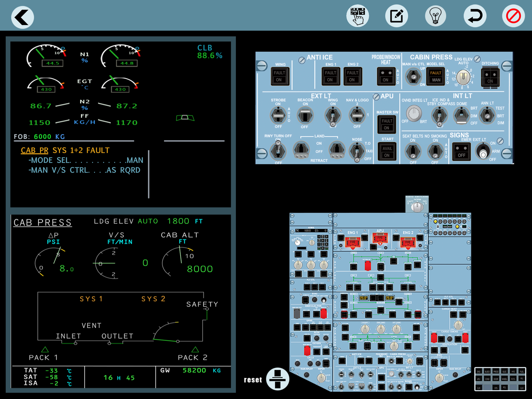Click the FOB: 6000 KG readout
The width and height of the screenshot is (532, 399).
click(40, 136)
